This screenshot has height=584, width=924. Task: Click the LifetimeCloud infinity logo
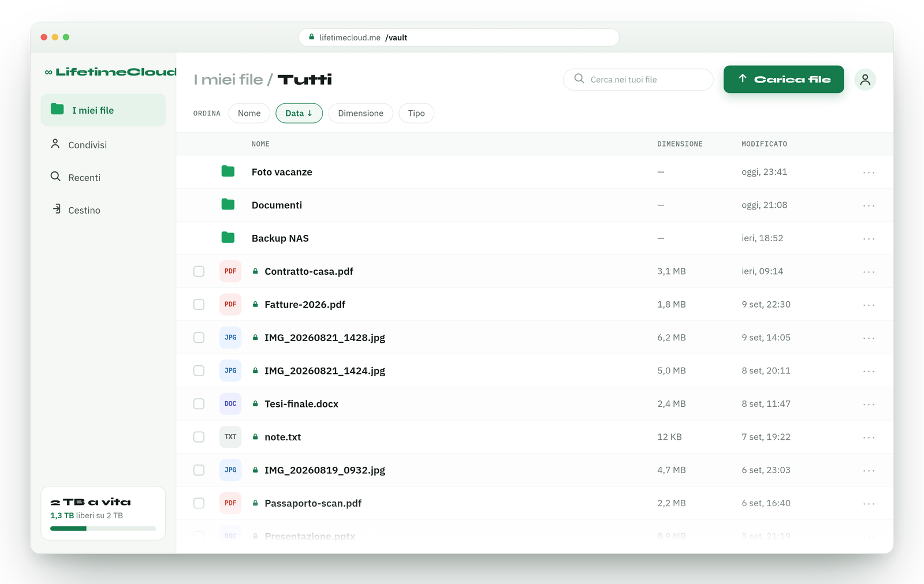point(49,72)
